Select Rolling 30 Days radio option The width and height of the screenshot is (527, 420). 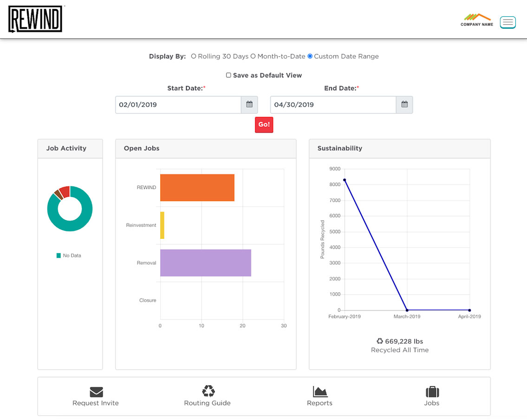[194, 56]
